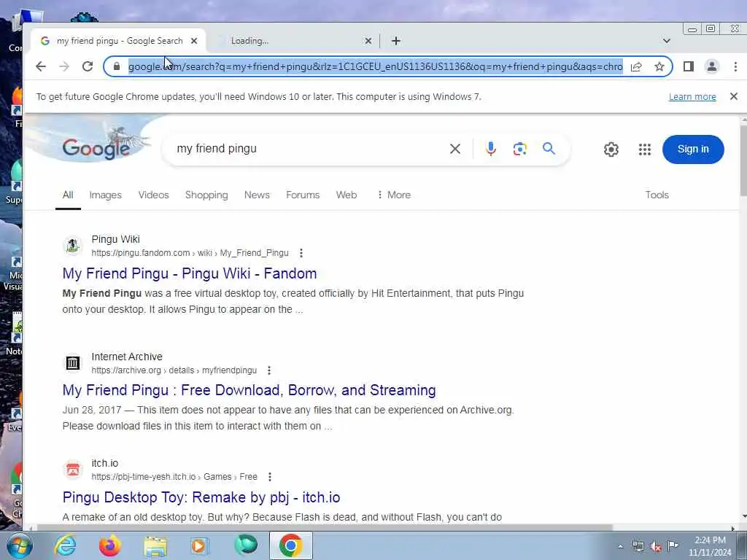
Task: Open the Chrome side panel
Action: 689,66
